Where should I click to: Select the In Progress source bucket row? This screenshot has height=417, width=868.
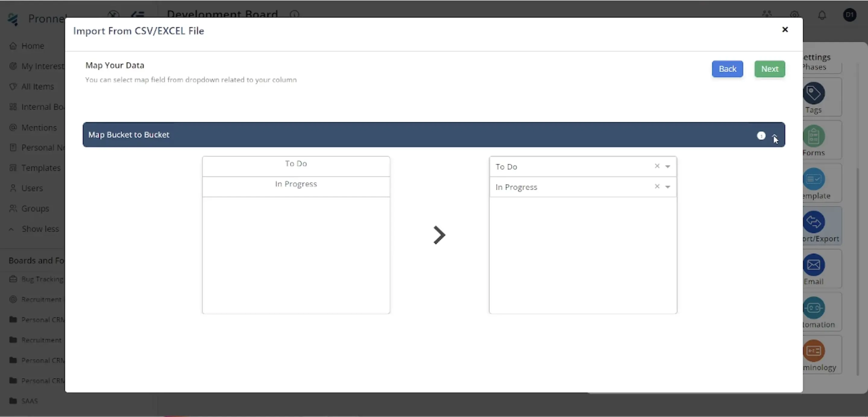296,187
